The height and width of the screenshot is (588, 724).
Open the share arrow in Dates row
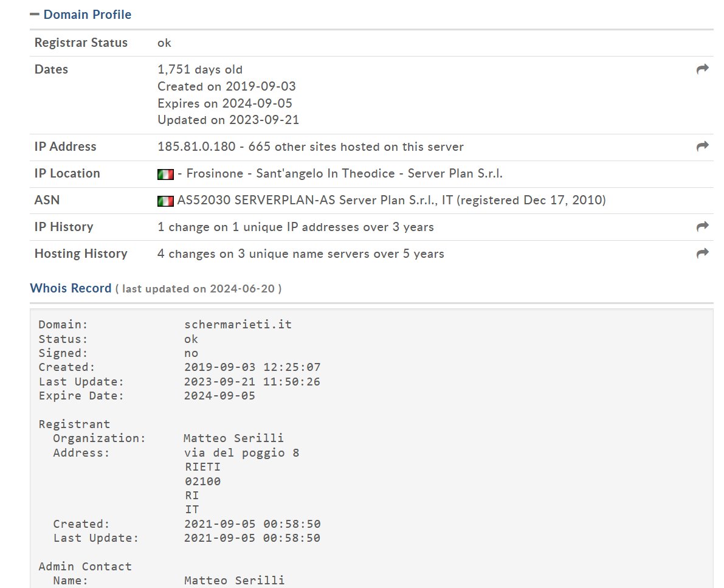click(702, 69)
